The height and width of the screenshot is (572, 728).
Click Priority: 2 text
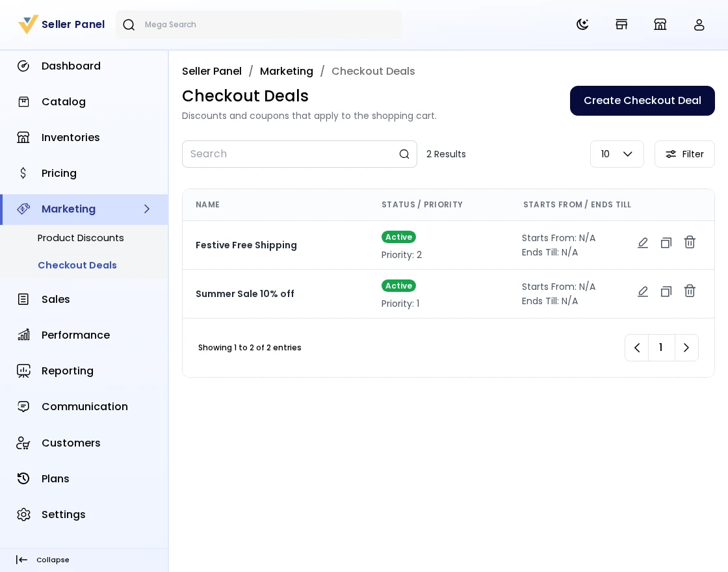point(402,255)
